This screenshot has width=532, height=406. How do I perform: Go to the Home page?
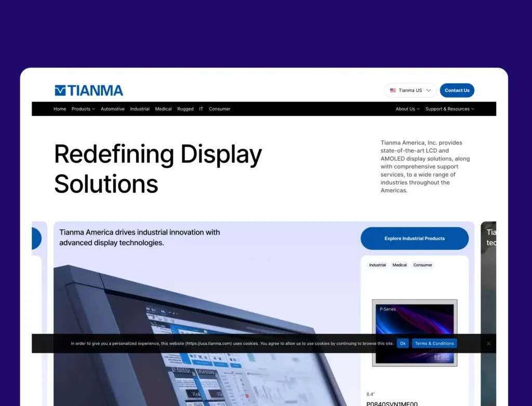60,109
